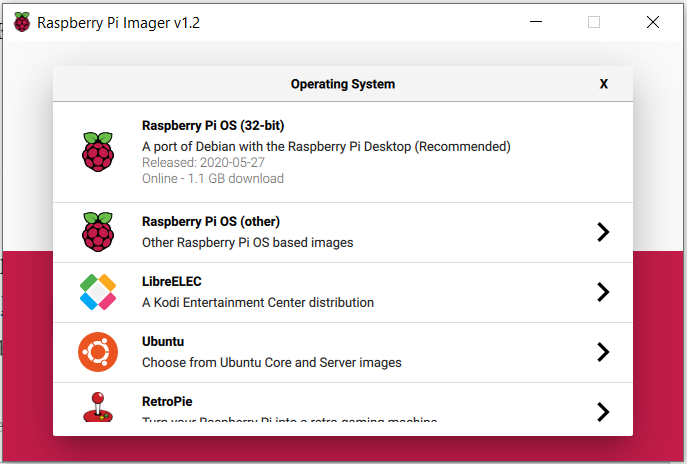687x464 pixels.
Task: Click 'Other Raspberry Pi OS based images' text
Action: tap(248, 243)
